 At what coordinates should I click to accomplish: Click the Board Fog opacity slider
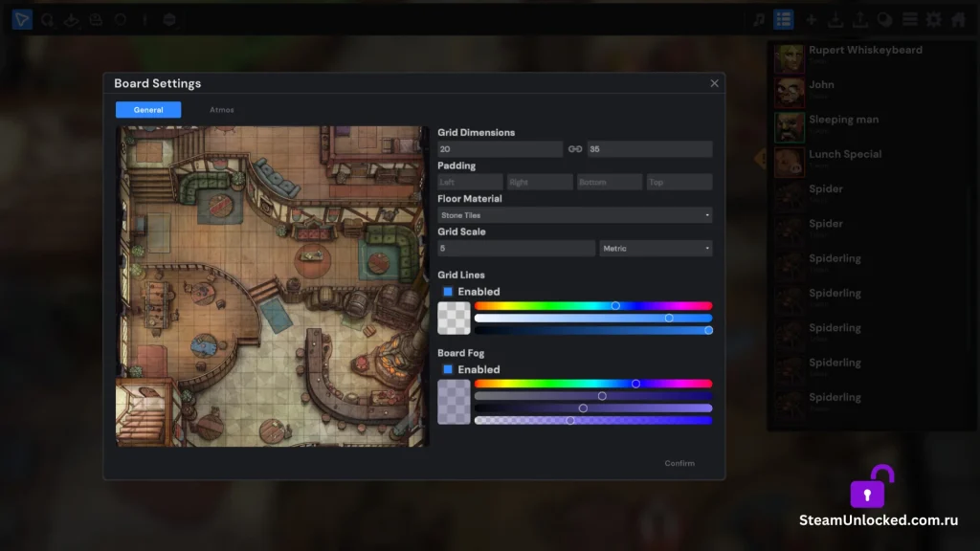coord(593,421)
